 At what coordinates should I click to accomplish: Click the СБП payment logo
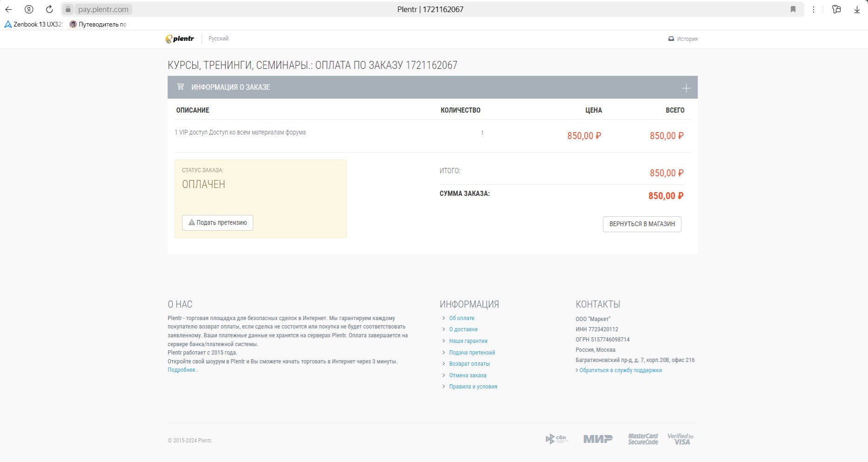coord(556,439)
